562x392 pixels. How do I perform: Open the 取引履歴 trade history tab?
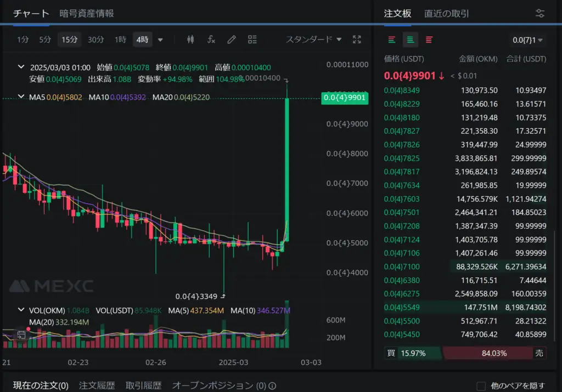[x=143, y=385]
